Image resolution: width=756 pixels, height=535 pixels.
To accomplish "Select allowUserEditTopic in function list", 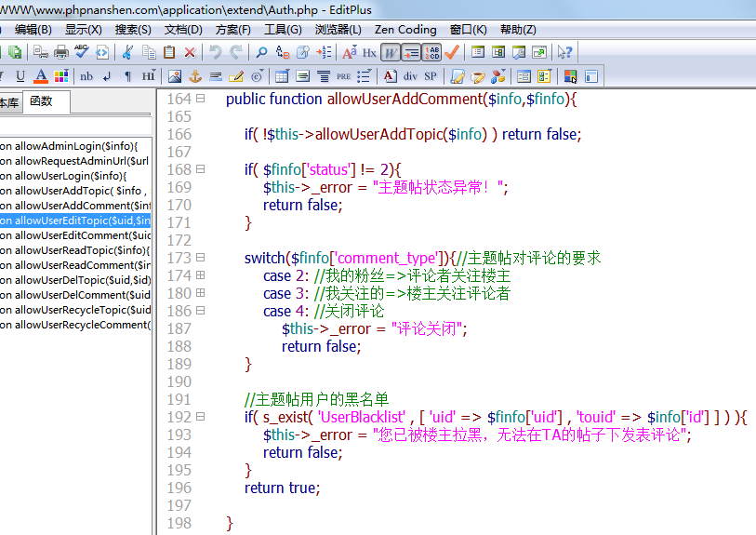I will [75, 221].
